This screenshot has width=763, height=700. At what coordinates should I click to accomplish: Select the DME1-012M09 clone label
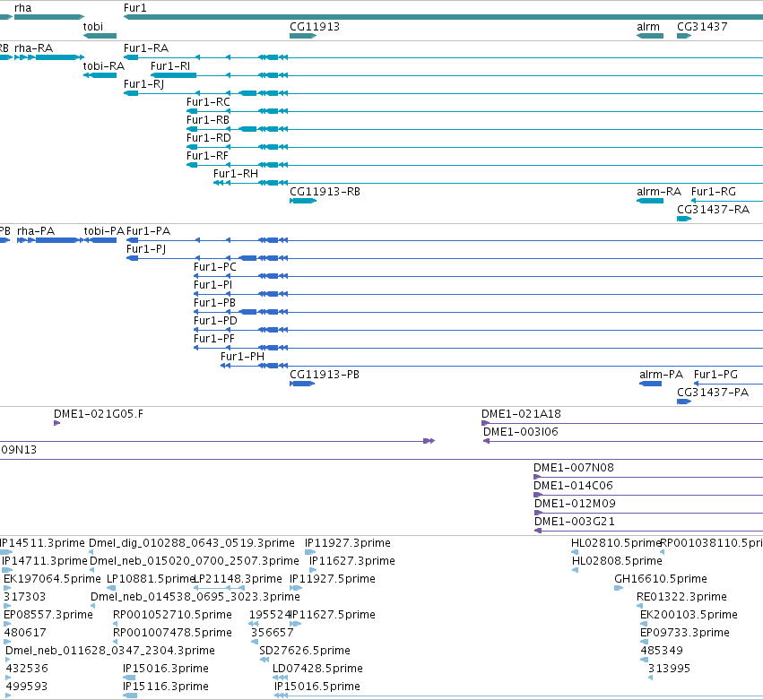tap(576, 504)
